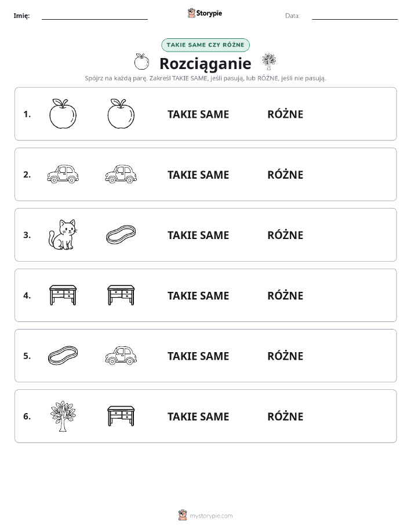Click the rubber band picture in row 5

click(63, 355)
